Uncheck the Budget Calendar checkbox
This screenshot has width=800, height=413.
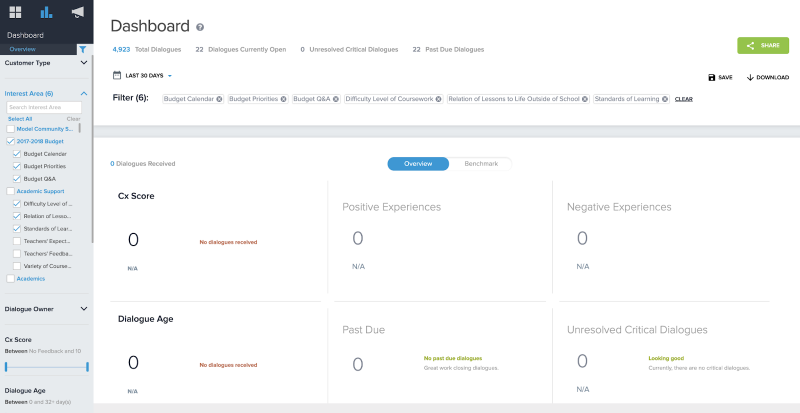[x=16, y=154]
